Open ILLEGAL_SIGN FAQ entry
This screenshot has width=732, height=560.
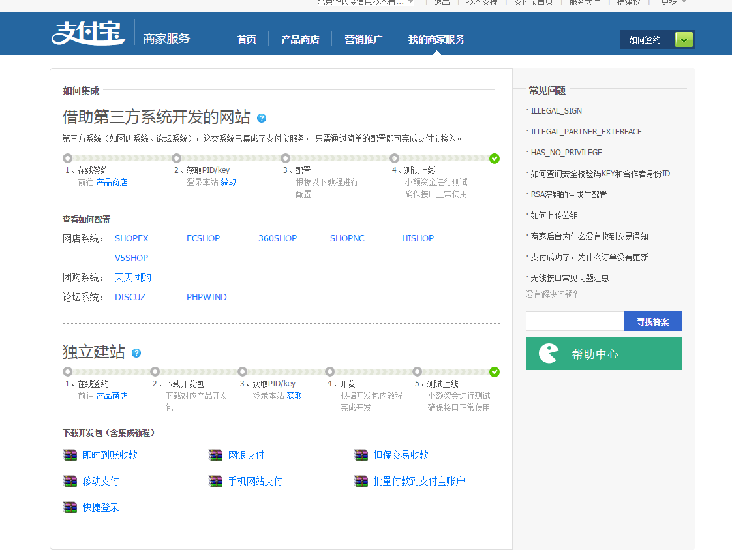pyautogui.click(x=556, y=111)
